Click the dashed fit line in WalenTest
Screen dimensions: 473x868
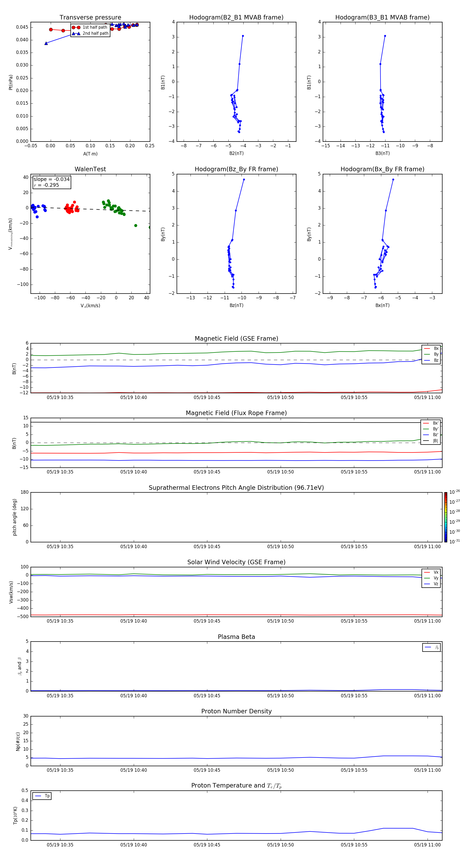coord(90,209)
